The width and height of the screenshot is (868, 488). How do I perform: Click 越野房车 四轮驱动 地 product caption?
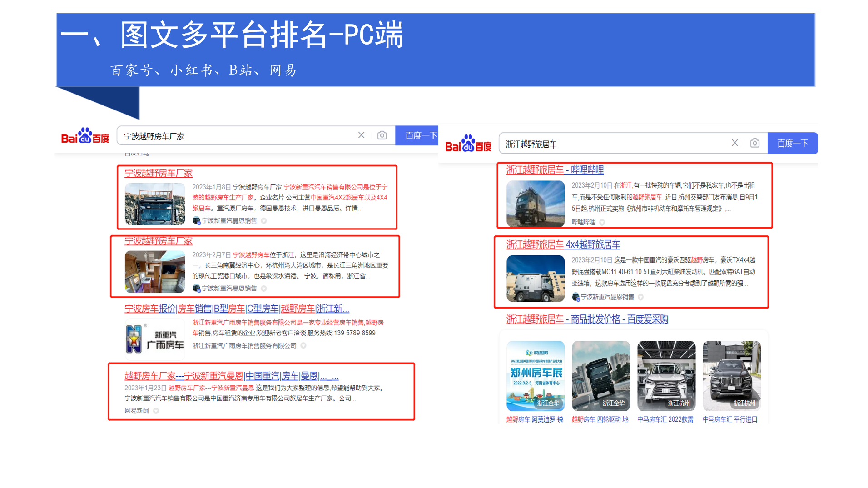600,419
